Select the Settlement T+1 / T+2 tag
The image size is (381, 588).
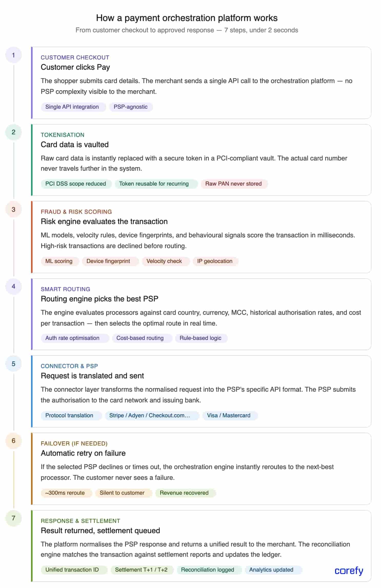pos(141,570)
